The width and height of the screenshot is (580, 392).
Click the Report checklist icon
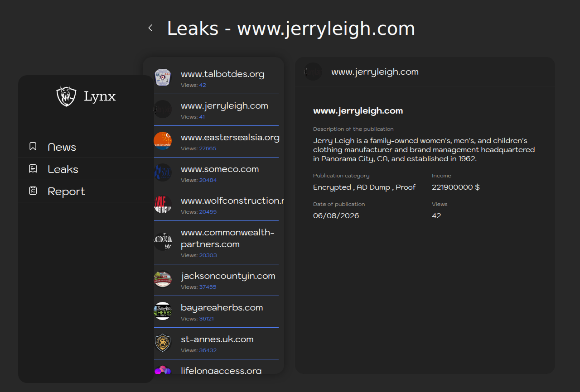click(x=33, y=191)
